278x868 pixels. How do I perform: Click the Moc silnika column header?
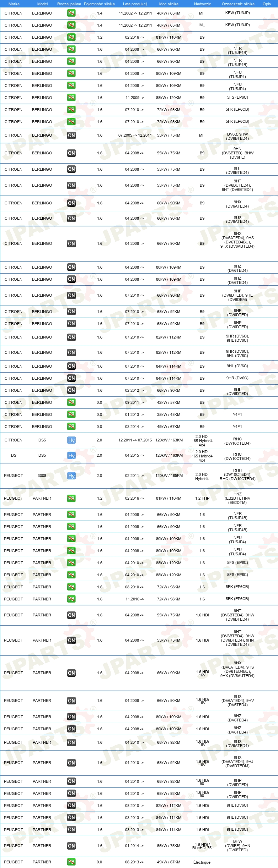[169, 4]
